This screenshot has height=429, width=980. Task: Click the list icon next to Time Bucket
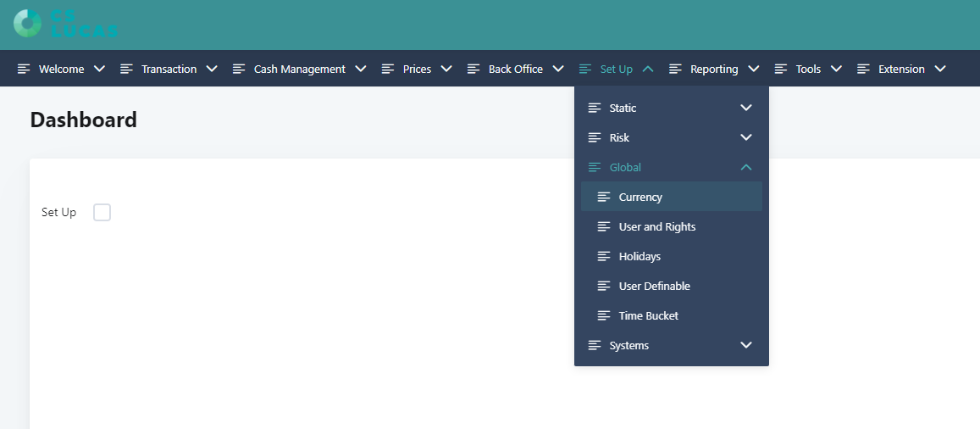[604, 315]
